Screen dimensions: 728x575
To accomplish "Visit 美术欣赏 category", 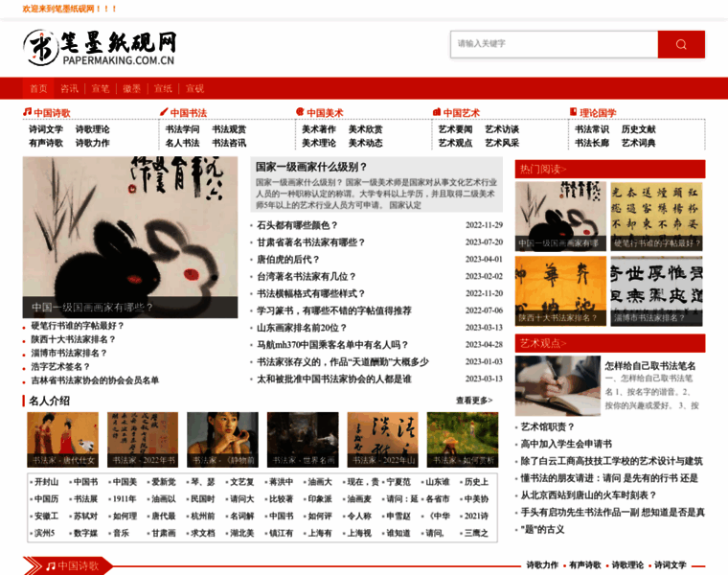I will pyautogui.click(x=365, y=129).
